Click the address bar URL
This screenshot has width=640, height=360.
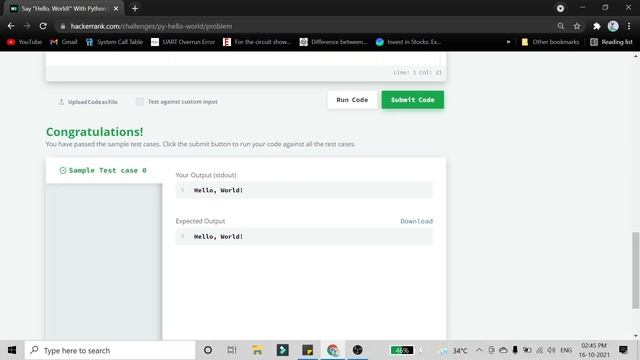pos(151,26)
